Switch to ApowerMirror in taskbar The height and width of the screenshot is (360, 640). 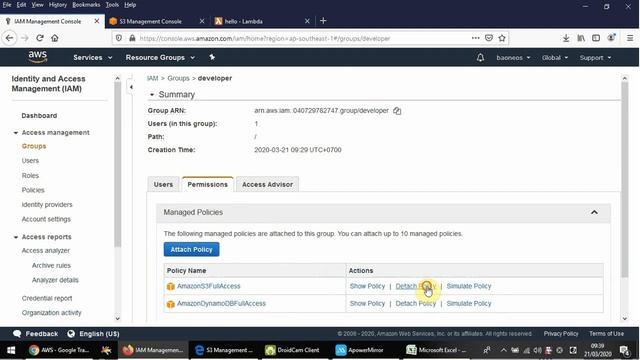360,350
